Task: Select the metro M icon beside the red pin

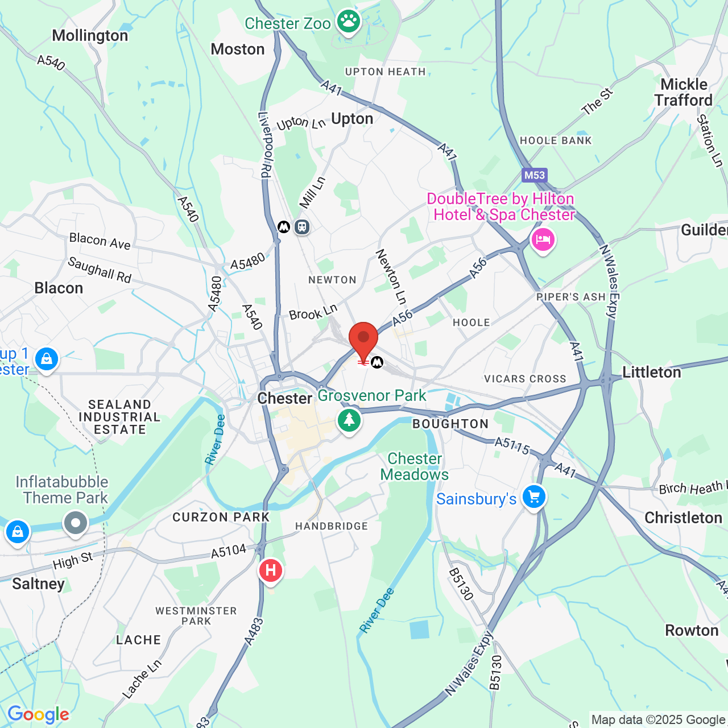Action: click(x=377, y=362)
